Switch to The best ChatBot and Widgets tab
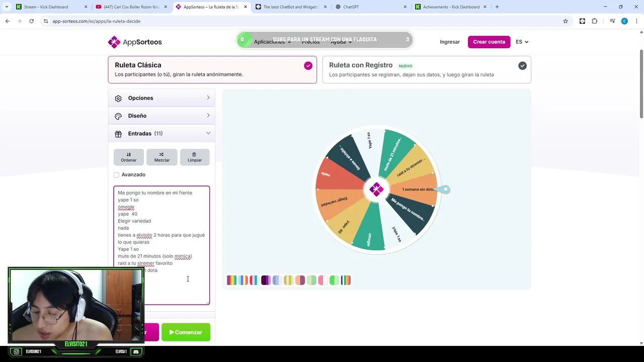644x362 pixels. click(291, 7)
